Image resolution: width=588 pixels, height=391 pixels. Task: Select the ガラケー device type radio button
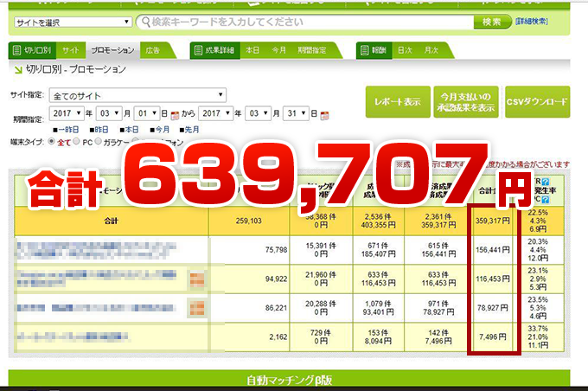pos(99,141)
